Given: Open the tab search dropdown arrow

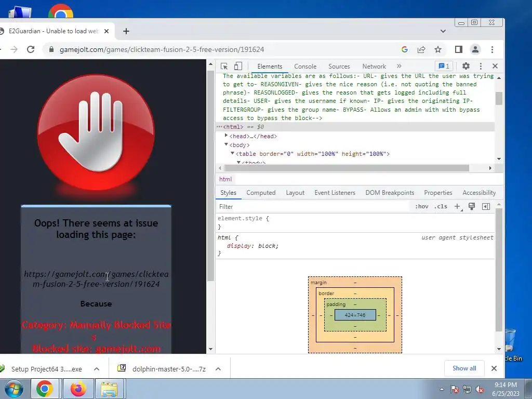Looking at the screenshot, I should pos(443,31).
